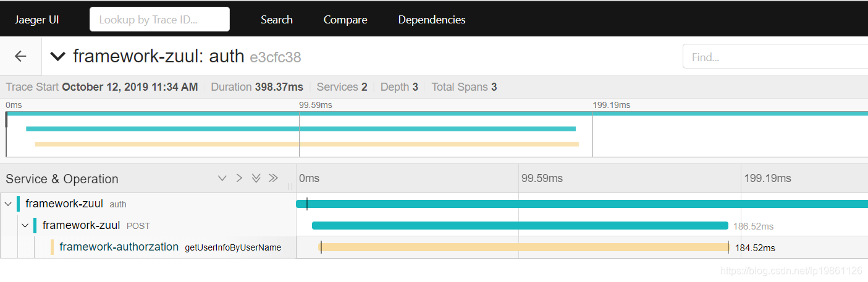Click the teal POST span bar (186.52ms)

coord(520,225)
